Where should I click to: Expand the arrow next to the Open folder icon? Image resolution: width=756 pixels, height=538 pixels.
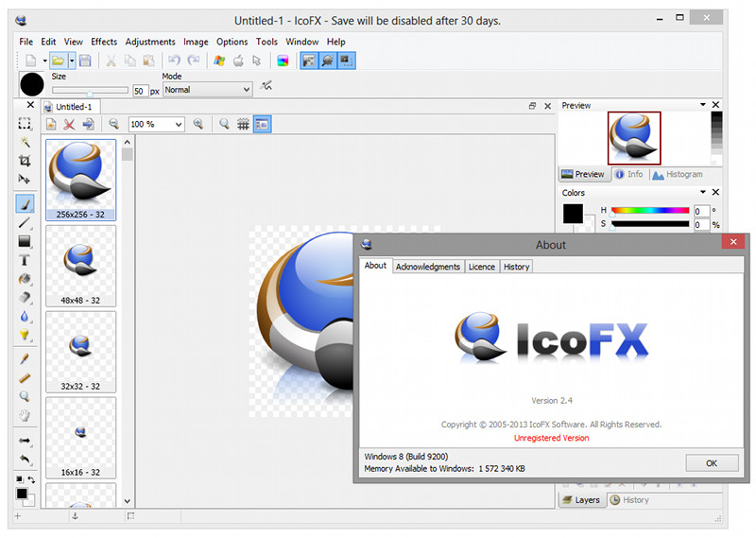(72, 61)
